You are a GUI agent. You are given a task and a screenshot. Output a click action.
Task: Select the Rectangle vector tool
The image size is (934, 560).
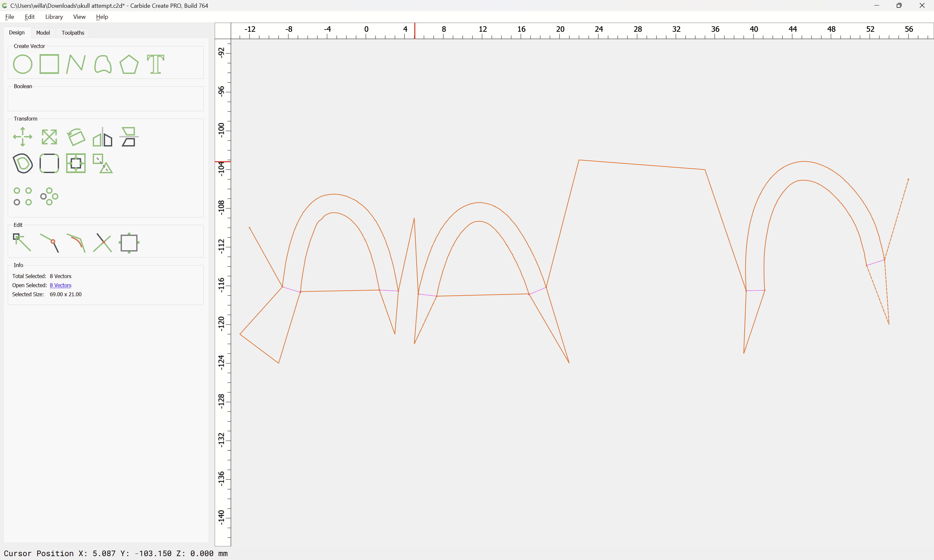[49, 64]
